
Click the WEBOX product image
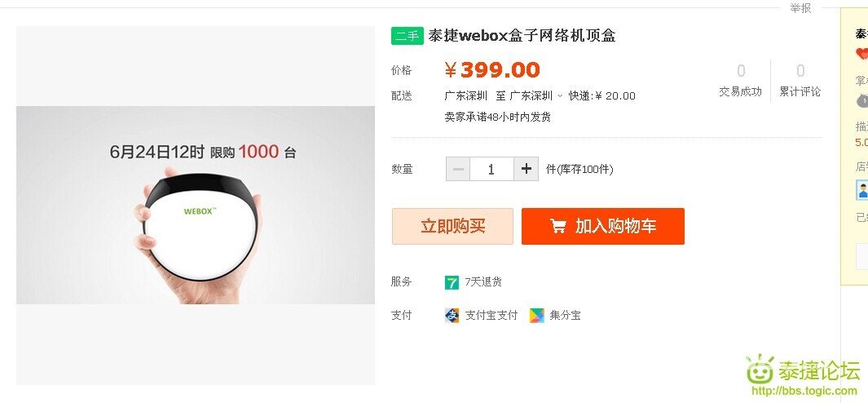pyautogui.click(x=196, y=205)
